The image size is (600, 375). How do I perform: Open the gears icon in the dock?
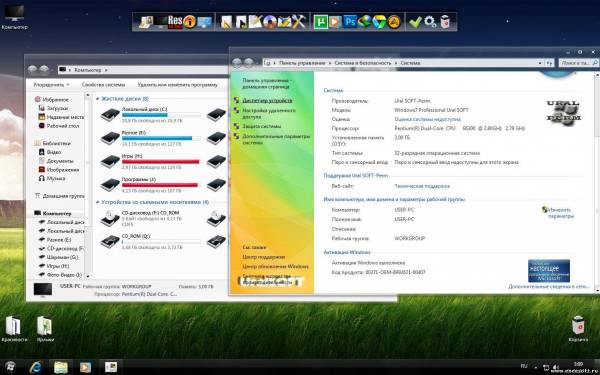[430, 22]
